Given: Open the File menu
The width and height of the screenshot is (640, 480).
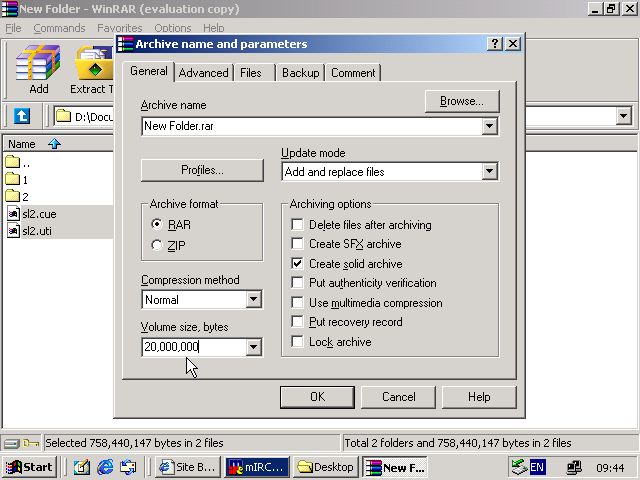Looking at the screenshot, I should pos(13,28).
